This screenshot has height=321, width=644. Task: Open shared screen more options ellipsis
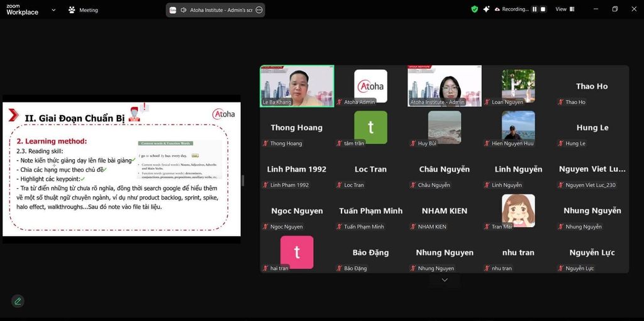tap(258, 10)
